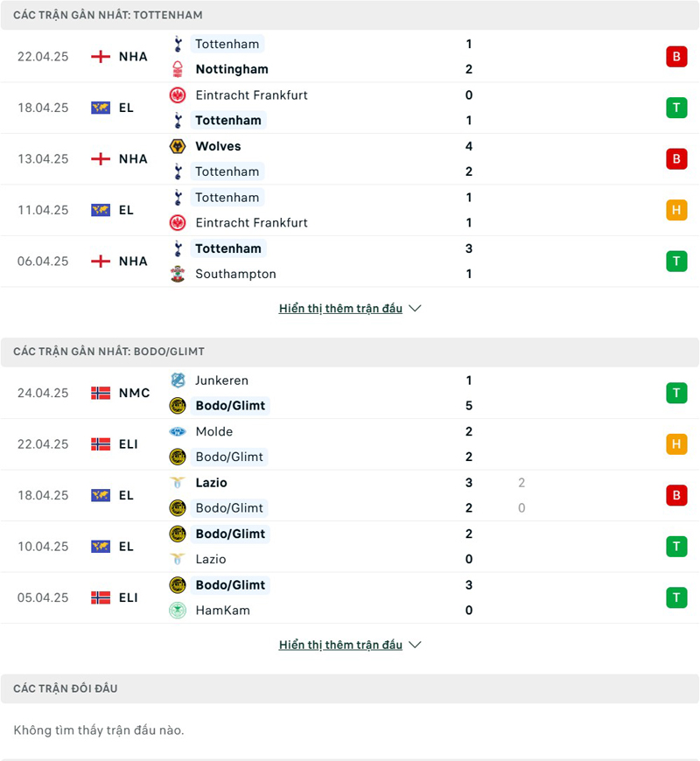Viewport: 700px width, 761px height.
Task: Expand more matches for Bodo/Glimt section
Action: pos(340,645)
